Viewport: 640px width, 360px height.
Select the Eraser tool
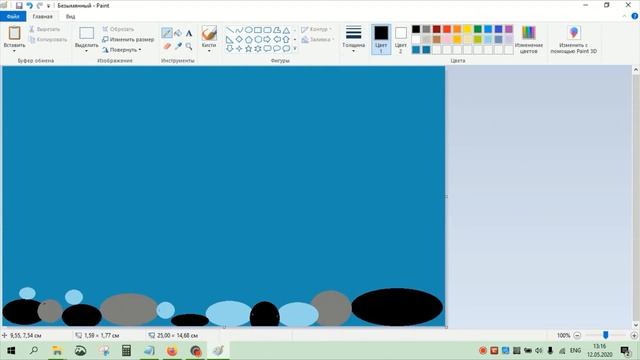click(x=167, y=46)
